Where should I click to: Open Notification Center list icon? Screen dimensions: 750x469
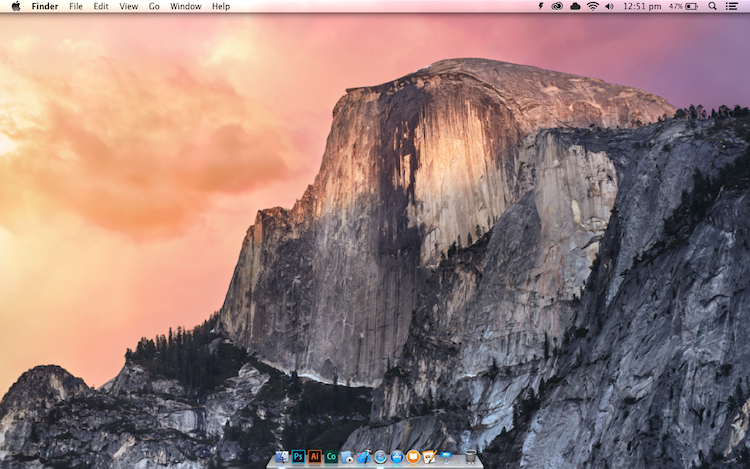point(731,6)
